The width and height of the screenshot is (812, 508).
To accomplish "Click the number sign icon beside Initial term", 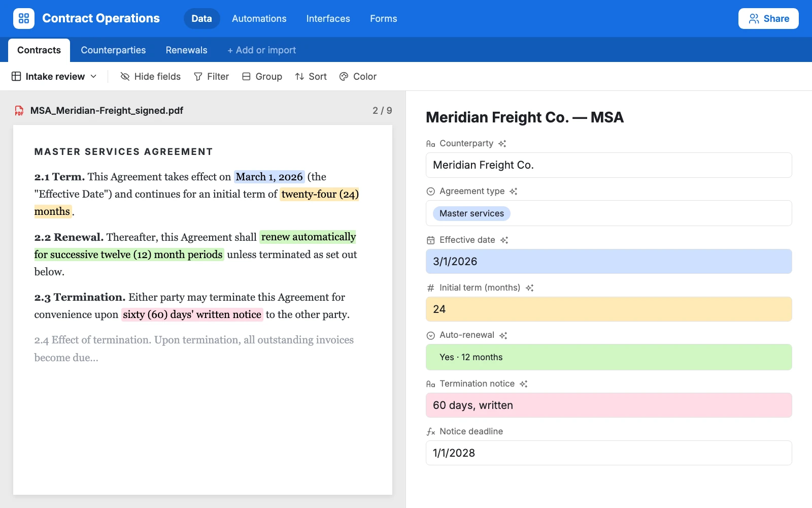I will 431,288.
